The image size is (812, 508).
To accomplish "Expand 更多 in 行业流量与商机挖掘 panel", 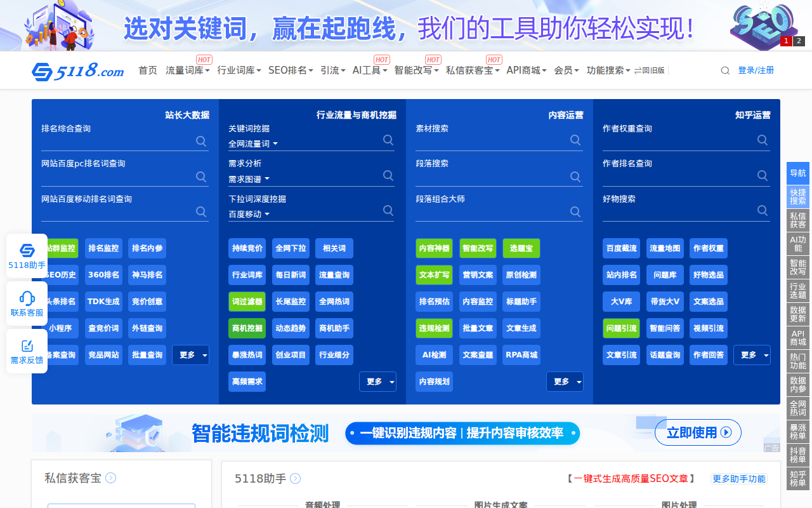I will point(377,382).
